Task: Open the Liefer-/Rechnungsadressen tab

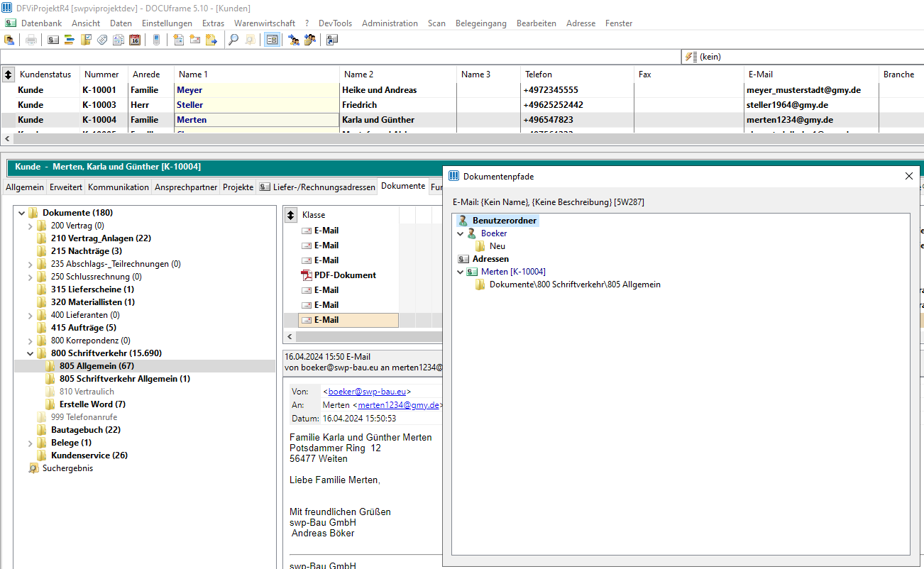Action: [x=317, y=187]
